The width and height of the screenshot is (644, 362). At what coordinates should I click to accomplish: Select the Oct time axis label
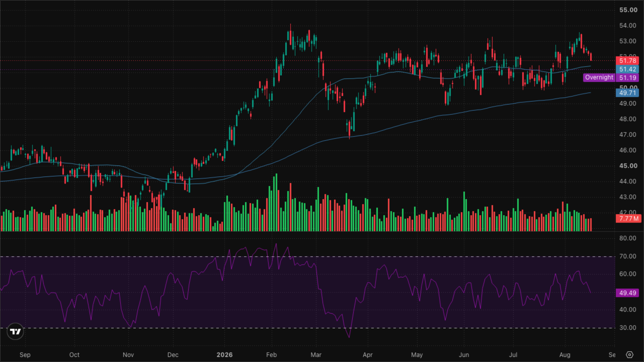coord(74,355)
